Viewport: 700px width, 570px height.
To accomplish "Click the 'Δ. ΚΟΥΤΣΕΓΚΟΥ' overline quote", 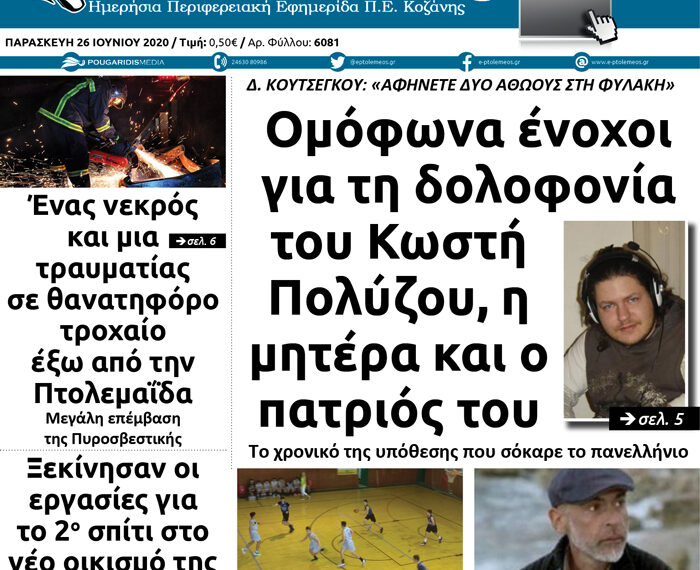I will click(460, 84).
